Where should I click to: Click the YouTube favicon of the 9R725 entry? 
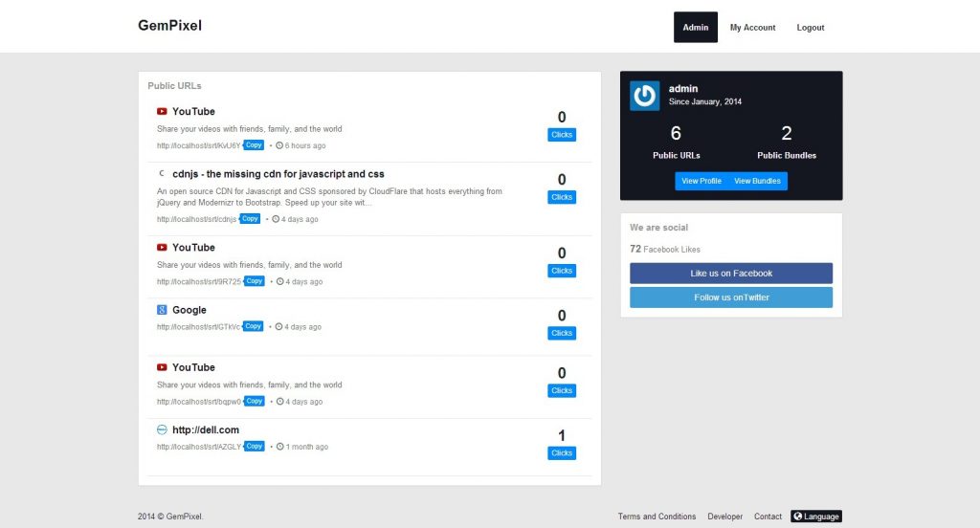tap(162, 248)
